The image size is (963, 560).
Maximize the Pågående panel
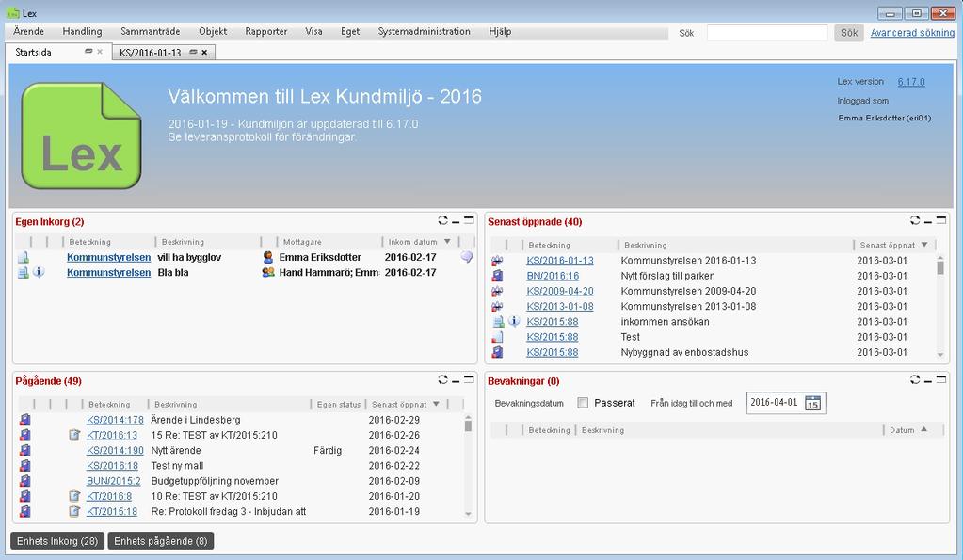pyautogui.click(x=469, y=379)
